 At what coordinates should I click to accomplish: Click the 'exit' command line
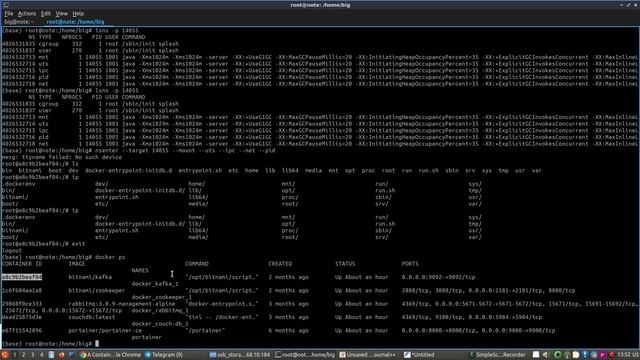click(x=43, y=244)
